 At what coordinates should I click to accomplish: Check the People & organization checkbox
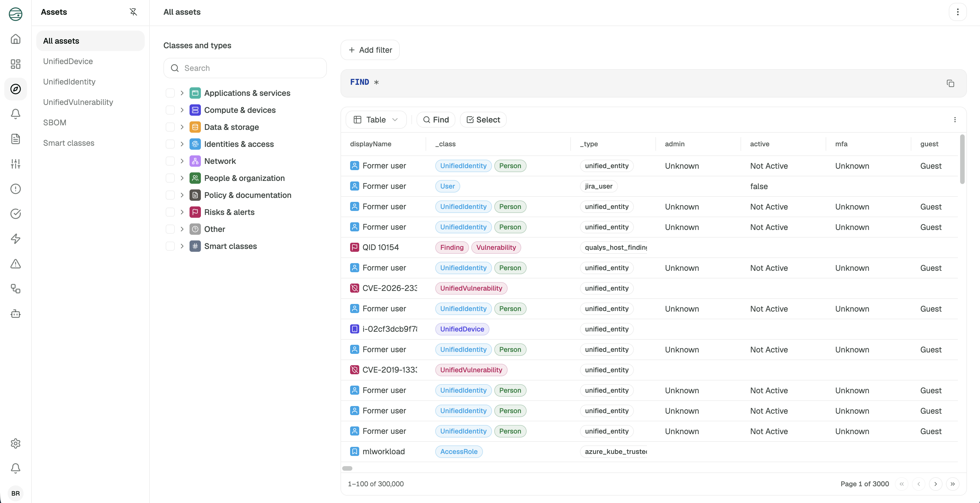(x=171, y=178)
